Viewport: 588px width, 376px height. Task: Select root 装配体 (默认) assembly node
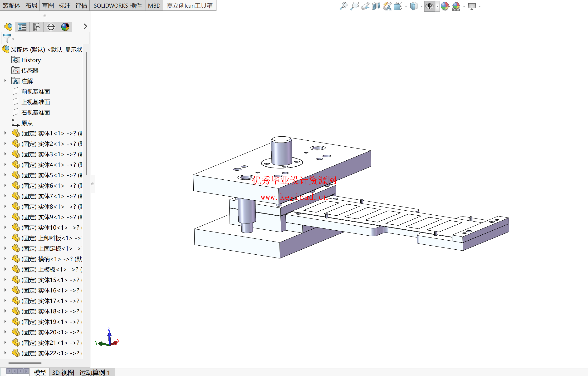click(42, 49)
